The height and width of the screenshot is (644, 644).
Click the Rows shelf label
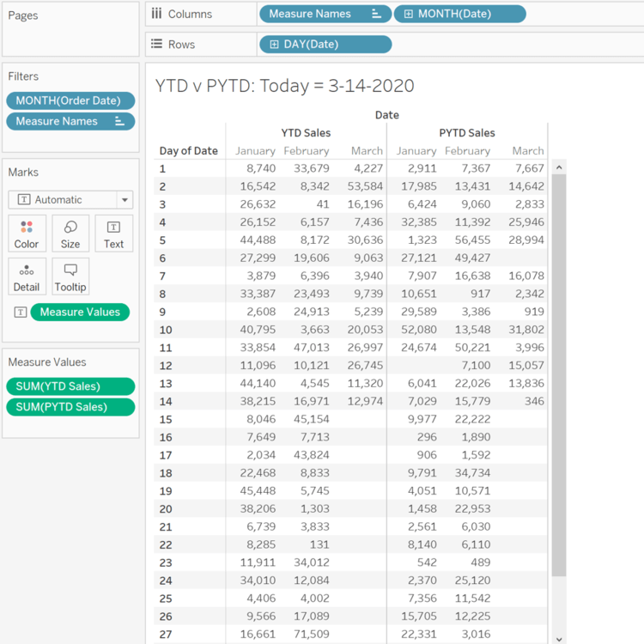181,45
